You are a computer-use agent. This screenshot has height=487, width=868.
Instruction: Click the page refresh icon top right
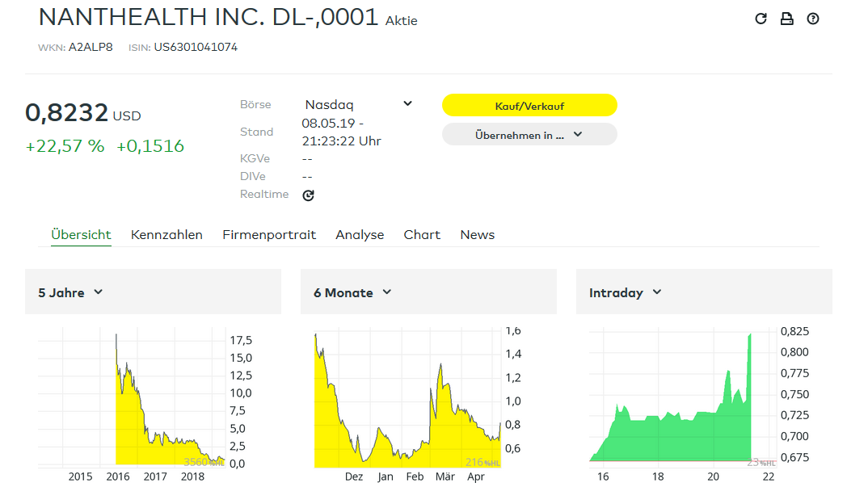[761, 18]
